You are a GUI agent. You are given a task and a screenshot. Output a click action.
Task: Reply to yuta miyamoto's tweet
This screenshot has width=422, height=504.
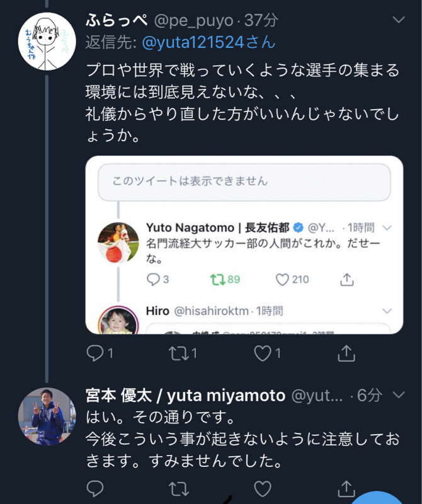click(x=95, y=489)
